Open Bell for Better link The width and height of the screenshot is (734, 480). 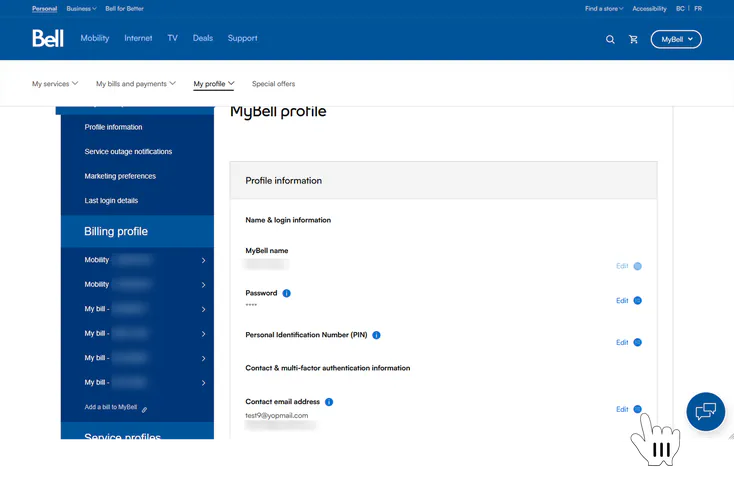[x=125, y=8]
